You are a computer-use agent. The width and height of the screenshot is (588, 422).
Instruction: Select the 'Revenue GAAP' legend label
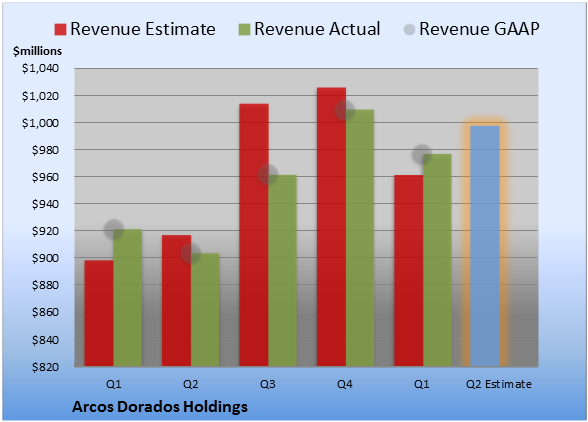479,29
